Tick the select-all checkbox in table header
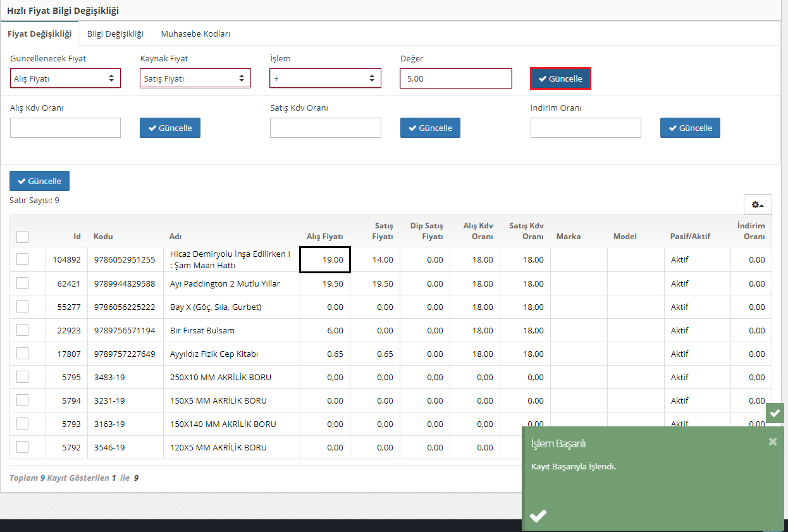The height and width of the screenshot is (532, 788). pyautogui.click(x=23, y=237)
